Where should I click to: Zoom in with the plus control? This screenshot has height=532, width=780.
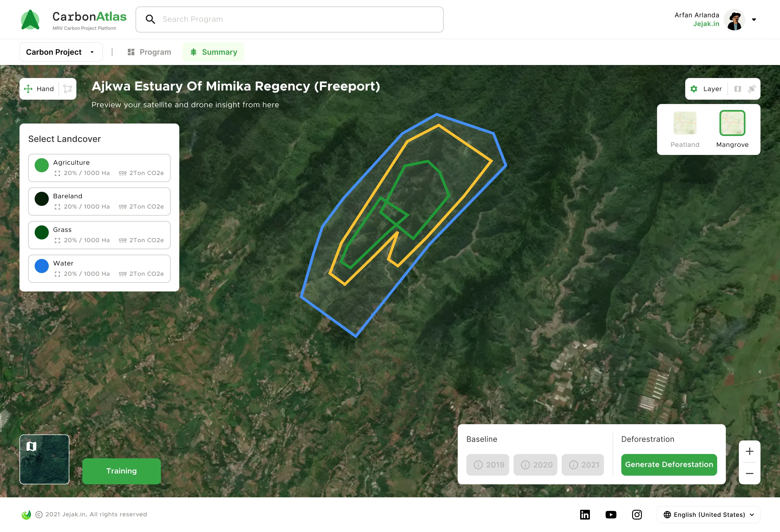pos(749,451)
